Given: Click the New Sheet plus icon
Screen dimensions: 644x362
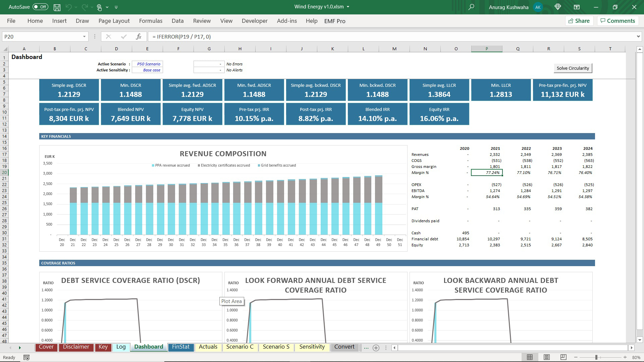Looking at the screenshot, I should [376, 348].
